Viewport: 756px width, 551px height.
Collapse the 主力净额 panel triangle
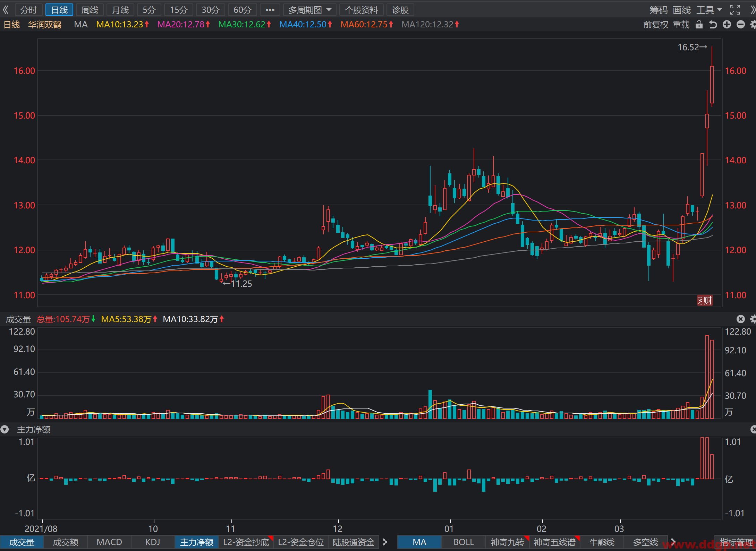click(x=5, y=430)
